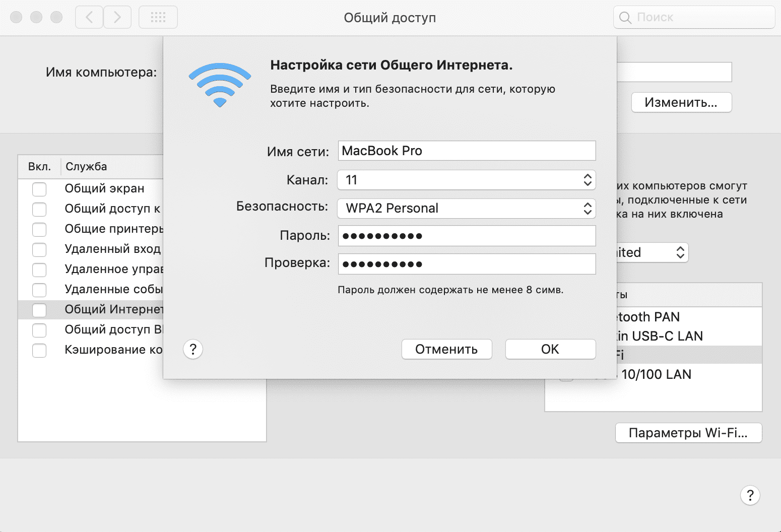Click the Канал stepper arrows
Image resolution: width=781 pixels, height=532 pixels.
pos(587,180)
